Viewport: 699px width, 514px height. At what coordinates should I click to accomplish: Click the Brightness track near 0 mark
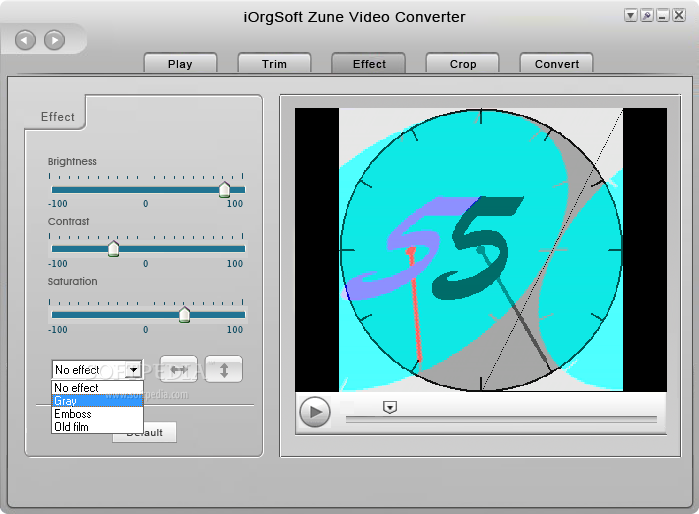[x=146, y=189]
